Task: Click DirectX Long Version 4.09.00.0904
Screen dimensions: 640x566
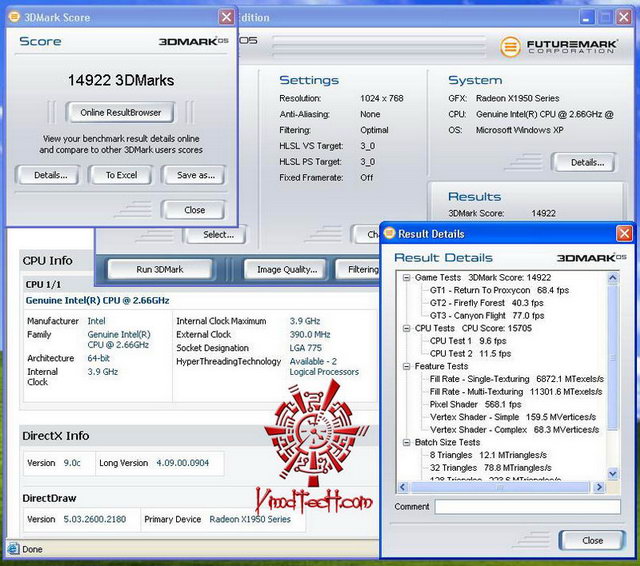Action: coord(182,463)
